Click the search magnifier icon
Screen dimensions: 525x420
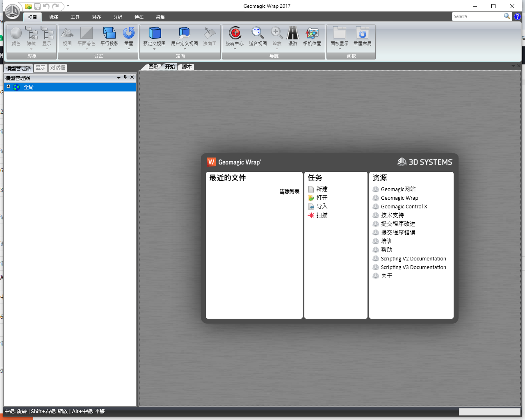click(507, 16)
